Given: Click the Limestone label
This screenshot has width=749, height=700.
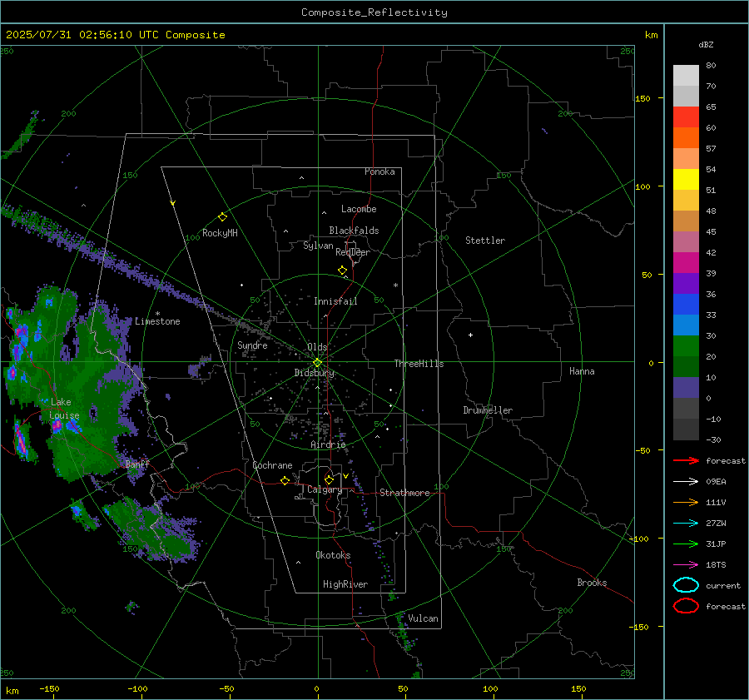Looking at the screenshot, I should click(x=157, y=321).
